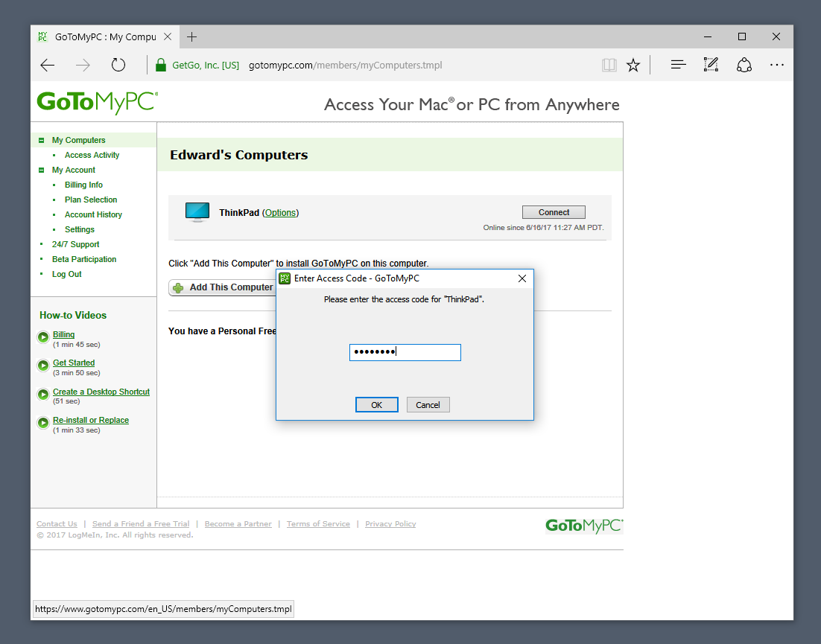Click Cancel in access code dialog
This screenshot has height=644, width=821.
(x=428, y=405)
